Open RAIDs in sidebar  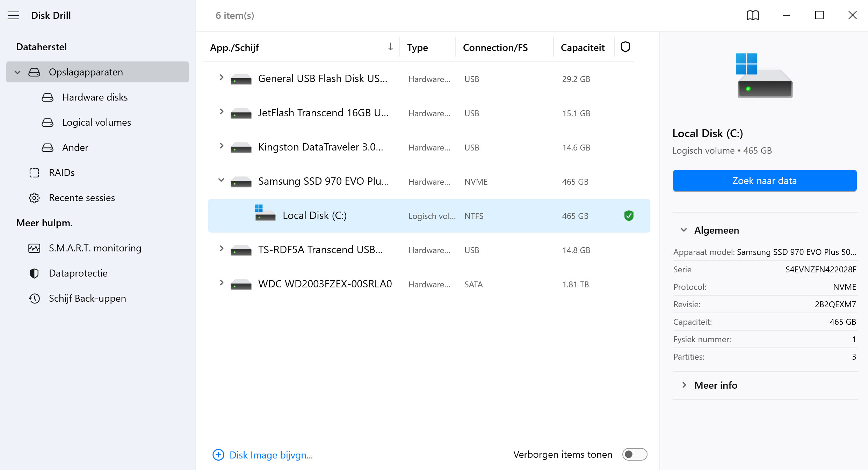pos(62,172)
